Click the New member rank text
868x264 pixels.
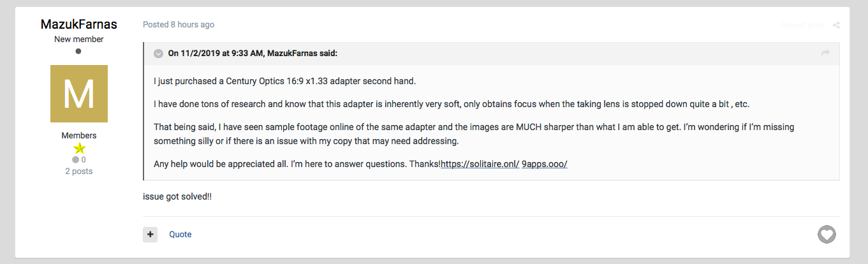coord(79,40)
